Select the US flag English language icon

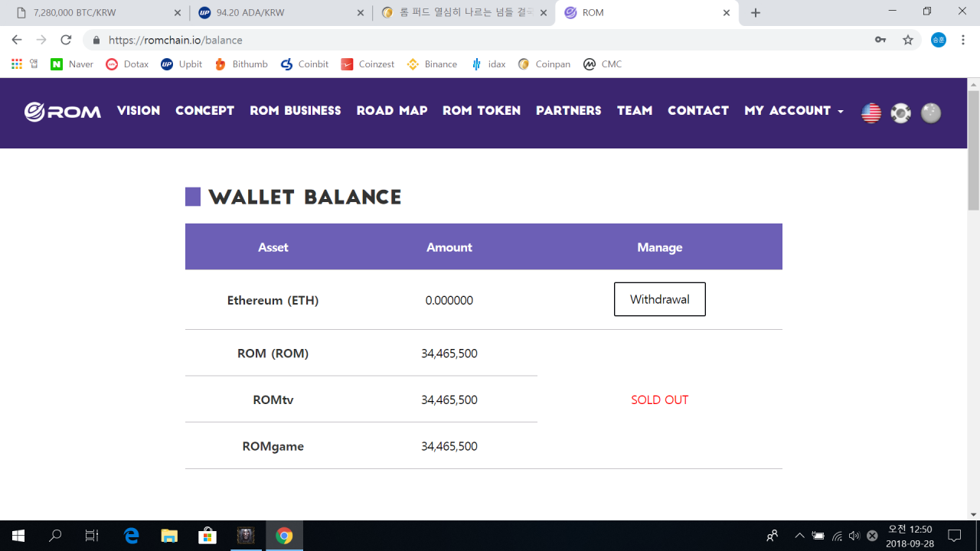click(871, 112)
